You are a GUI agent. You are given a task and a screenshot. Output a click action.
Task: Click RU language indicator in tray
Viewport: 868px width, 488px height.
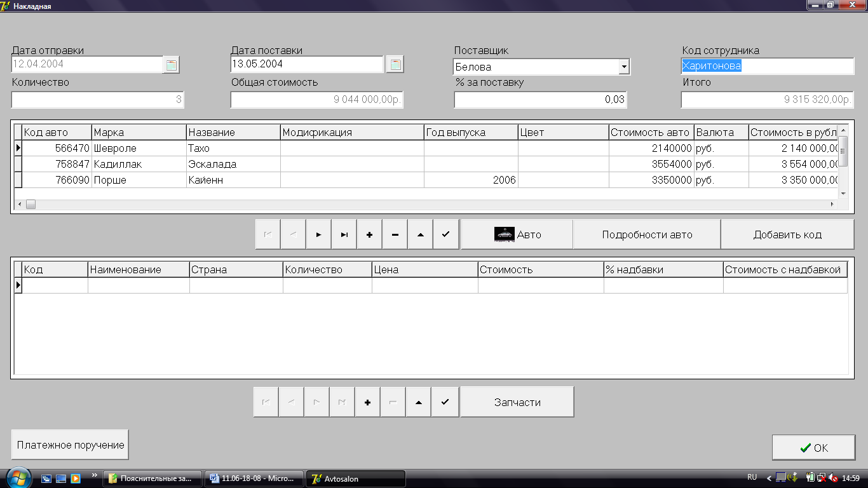[752, 477]
